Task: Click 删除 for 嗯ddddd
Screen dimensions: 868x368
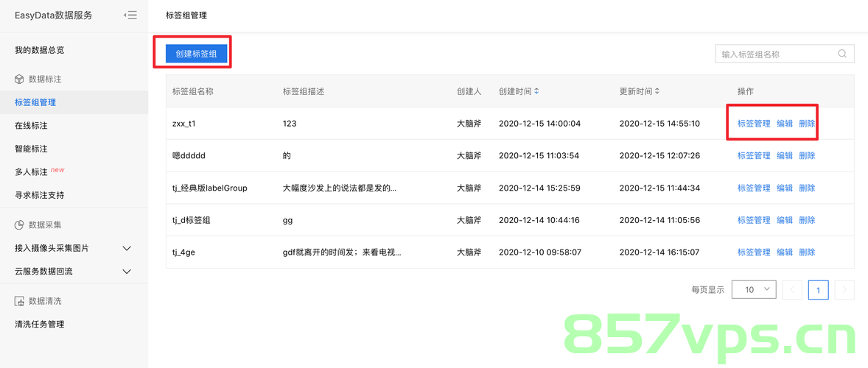Action: (x=807, y=156)
